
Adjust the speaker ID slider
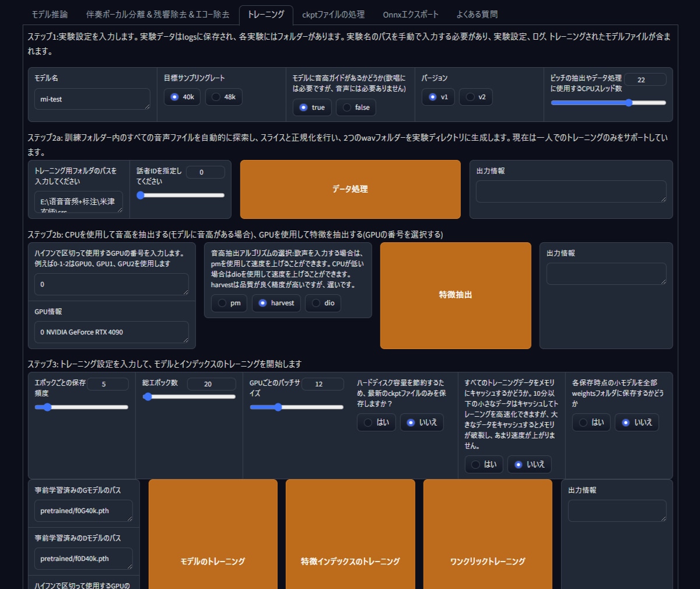point(180,196)
